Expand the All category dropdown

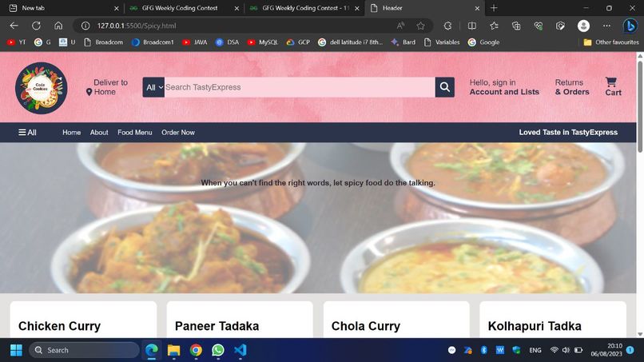pyautogui.click(x=153, y=87)
